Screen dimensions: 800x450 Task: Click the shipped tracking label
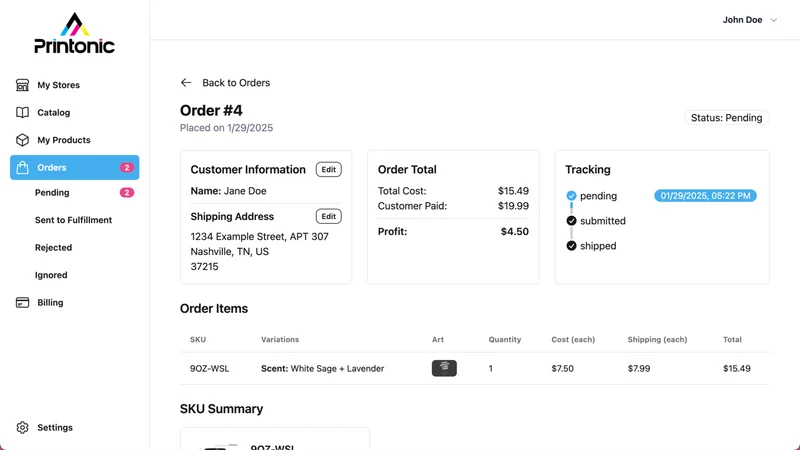pyautogui.click(x=598, y=246)
